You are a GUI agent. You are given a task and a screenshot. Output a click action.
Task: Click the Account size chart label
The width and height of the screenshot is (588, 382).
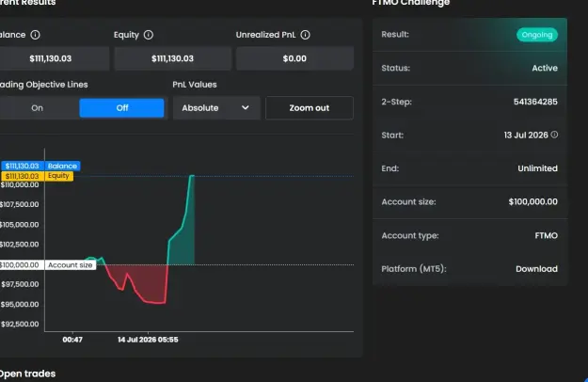coord(48,265)
